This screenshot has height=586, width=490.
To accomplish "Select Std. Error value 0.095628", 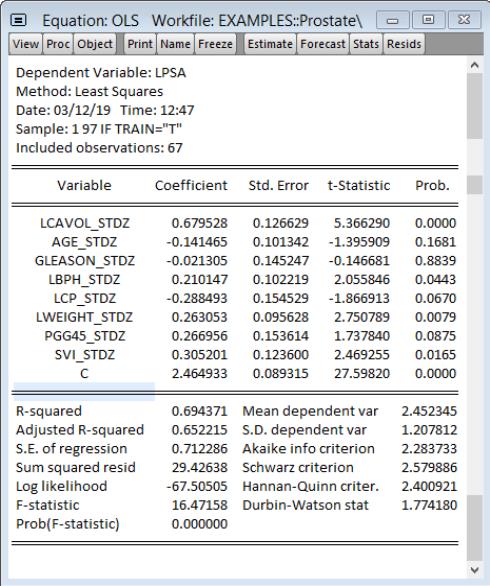I will (x=281, y=317).
